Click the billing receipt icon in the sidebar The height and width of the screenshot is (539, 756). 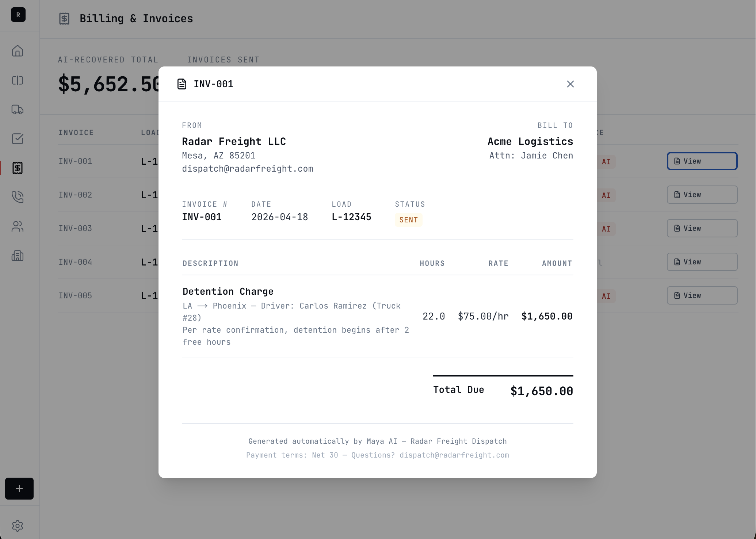(x=18, y=168)
